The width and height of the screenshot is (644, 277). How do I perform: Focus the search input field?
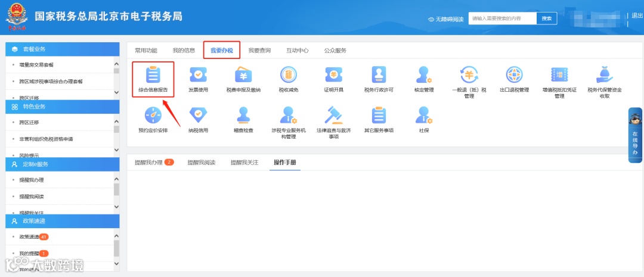503,18
